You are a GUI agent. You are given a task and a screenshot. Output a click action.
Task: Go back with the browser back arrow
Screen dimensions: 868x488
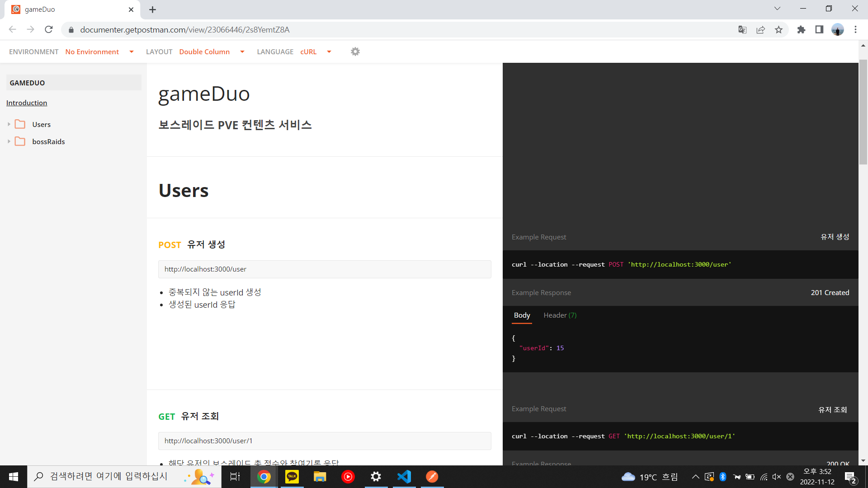click(12, 30)
